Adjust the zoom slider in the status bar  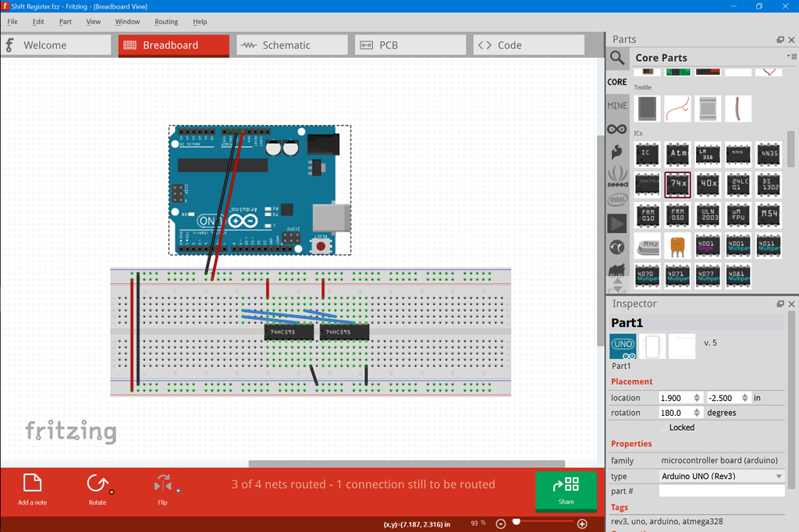[517, 523]
